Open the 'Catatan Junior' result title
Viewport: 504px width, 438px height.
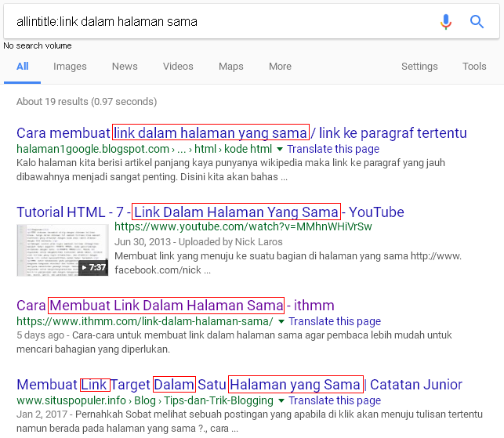point(240,385)
